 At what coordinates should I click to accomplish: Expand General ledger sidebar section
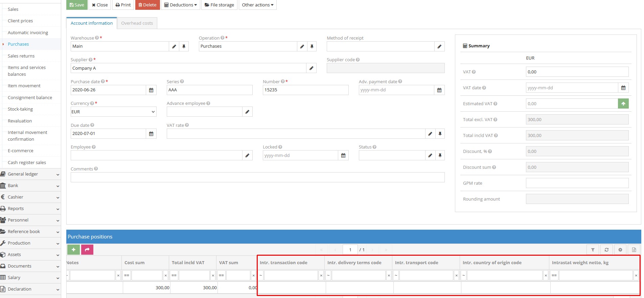[x=30, y=174]
